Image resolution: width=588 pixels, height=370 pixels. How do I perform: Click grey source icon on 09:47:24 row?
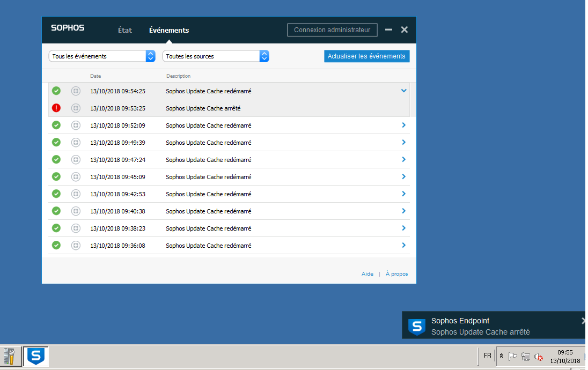[76, 160]
